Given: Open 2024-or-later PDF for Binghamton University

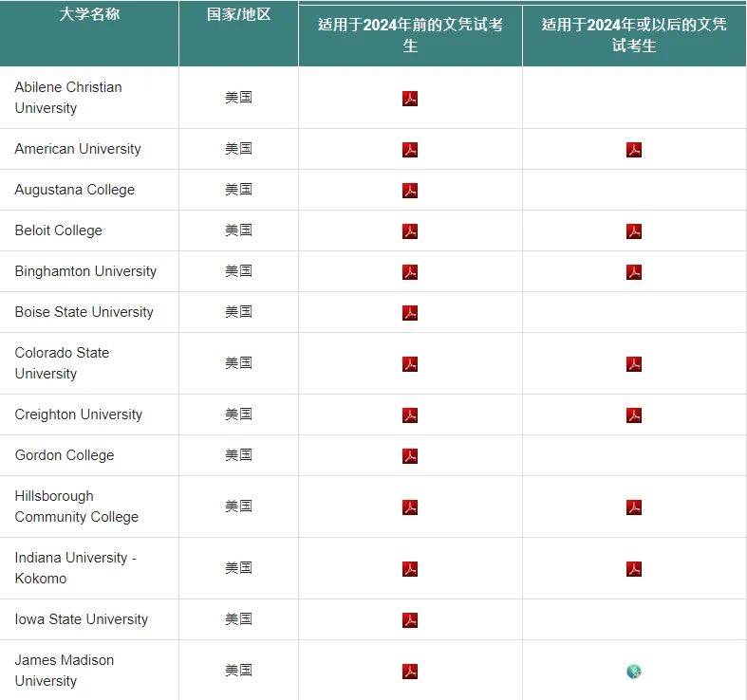Looking at the screenshot, I should (634, 272).
